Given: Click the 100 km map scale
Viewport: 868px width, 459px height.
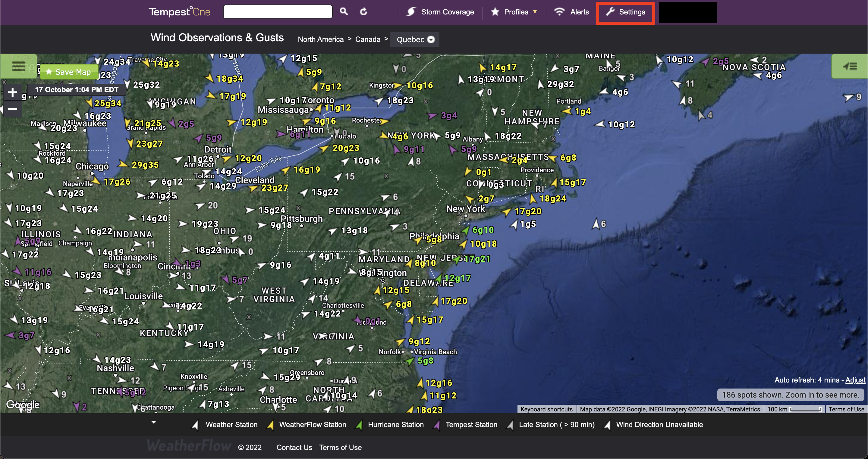Looking at the screenshot, I should 794,409.
